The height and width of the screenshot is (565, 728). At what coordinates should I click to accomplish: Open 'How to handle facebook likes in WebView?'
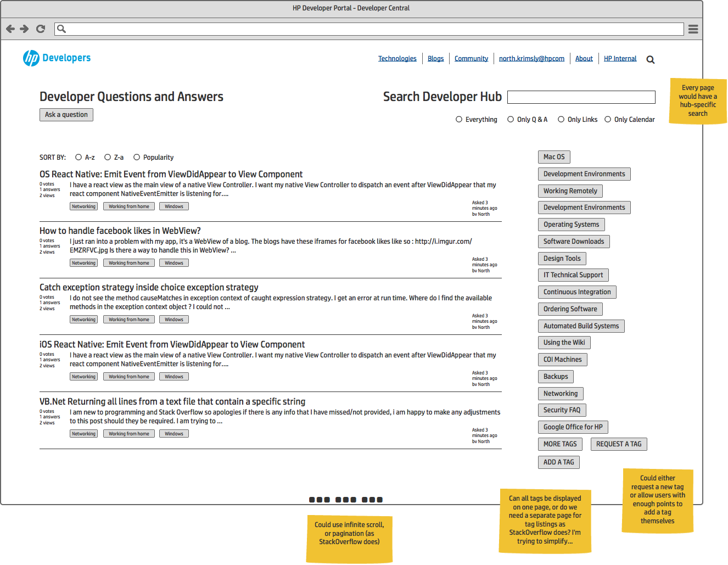(x=120, y=231)
